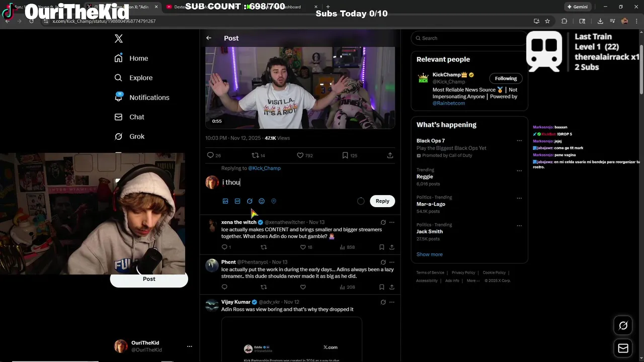The image size is (644, 362).
Task: Open more options for Black Ops 7 trend
Action: [519, 141]
